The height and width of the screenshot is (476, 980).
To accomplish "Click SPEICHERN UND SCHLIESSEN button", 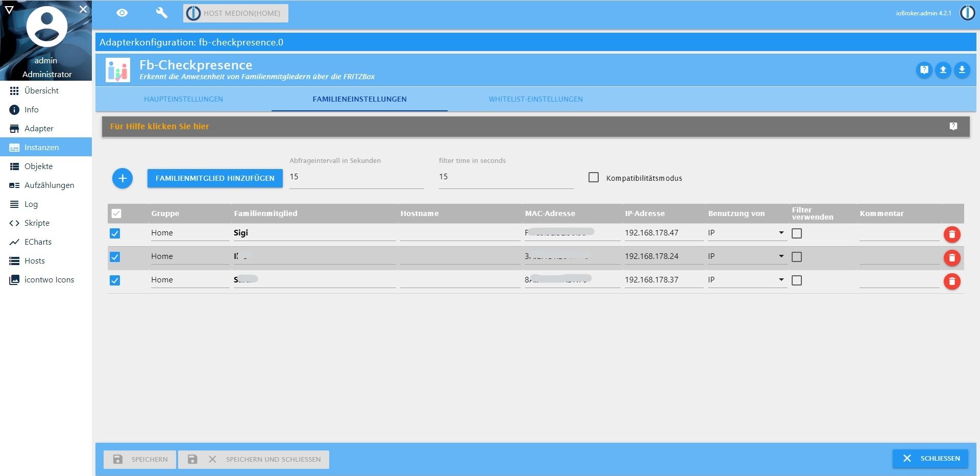I will (254, 459).
